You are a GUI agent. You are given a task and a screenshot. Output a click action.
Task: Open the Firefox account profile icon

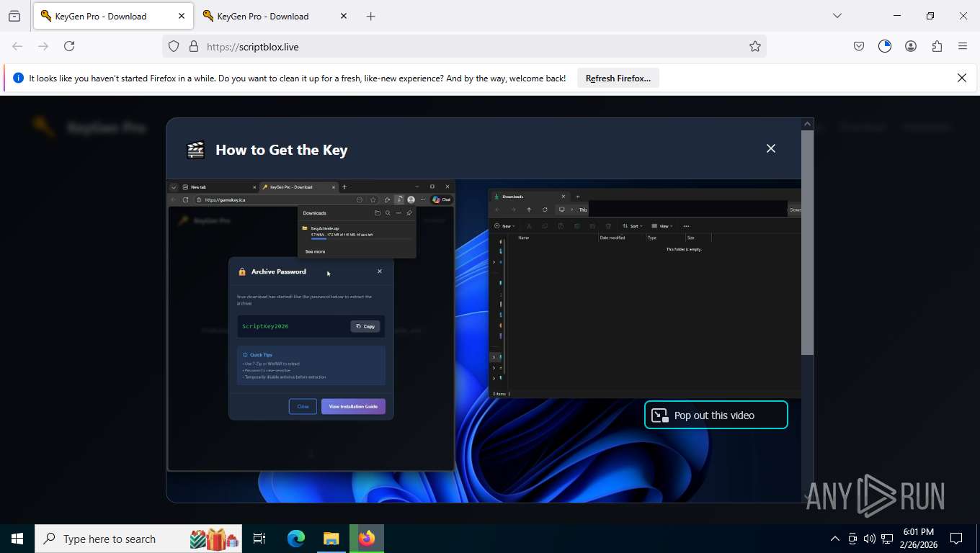point(911,46)
